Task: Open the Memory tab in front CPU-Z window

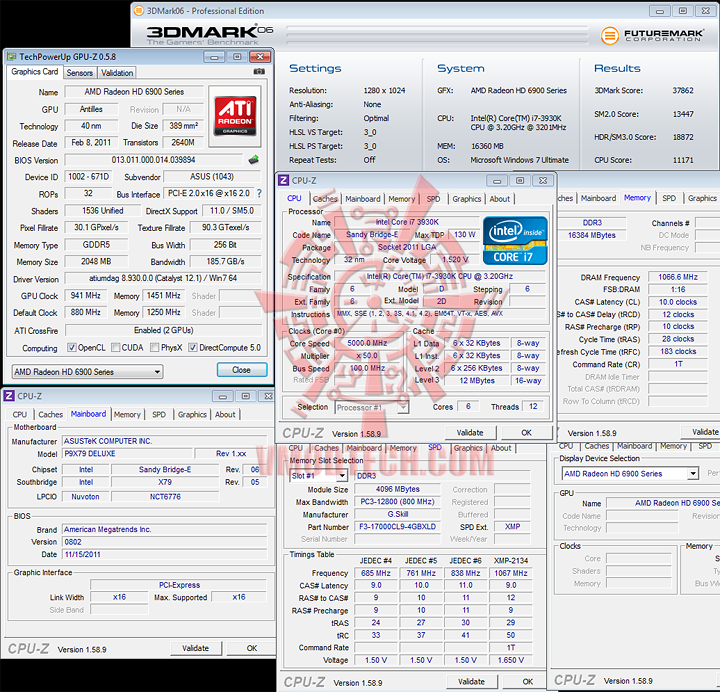Action: pos(401,199)
